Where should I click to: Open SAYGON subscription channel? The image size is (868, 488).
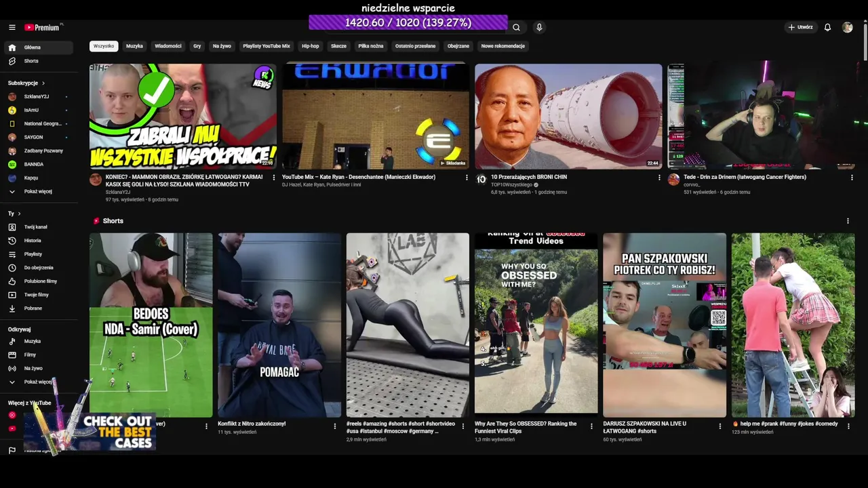pos(37,137)
